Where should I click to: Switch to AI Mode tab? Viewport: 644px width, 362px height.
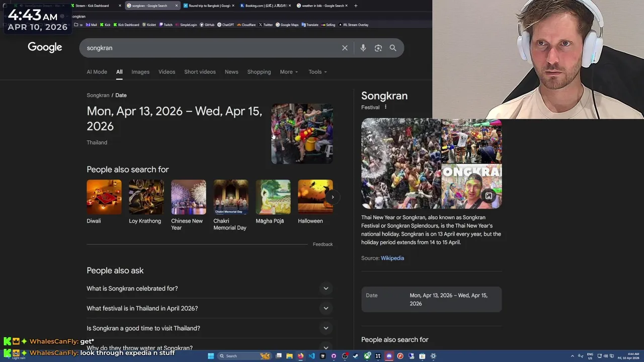[x=97, y=72]
